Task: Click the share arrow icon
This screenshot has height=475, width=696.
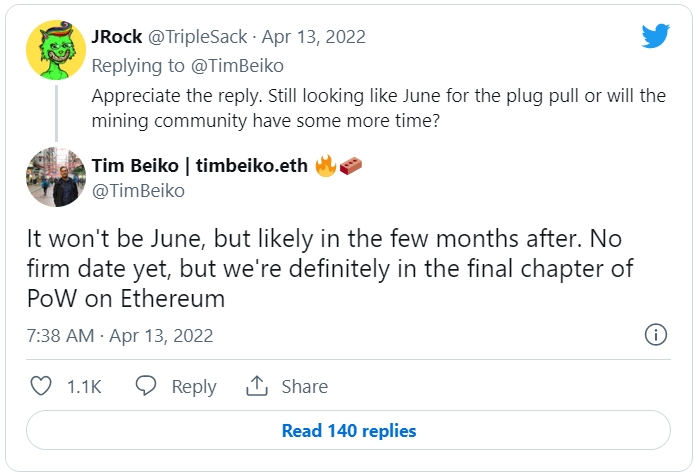Action: [256, 386]
